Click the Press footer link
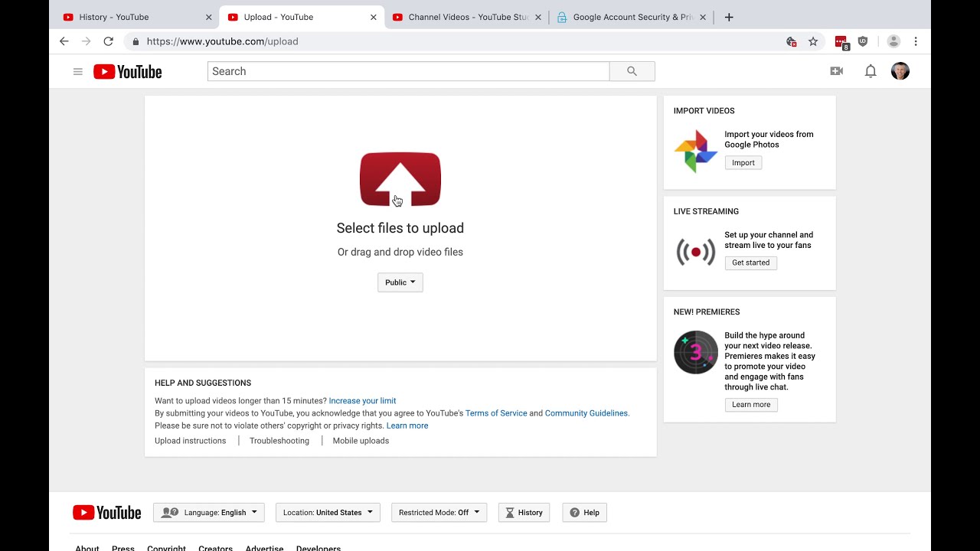The width and height of the screenshot is (980, 551). [x=123, y=548]
